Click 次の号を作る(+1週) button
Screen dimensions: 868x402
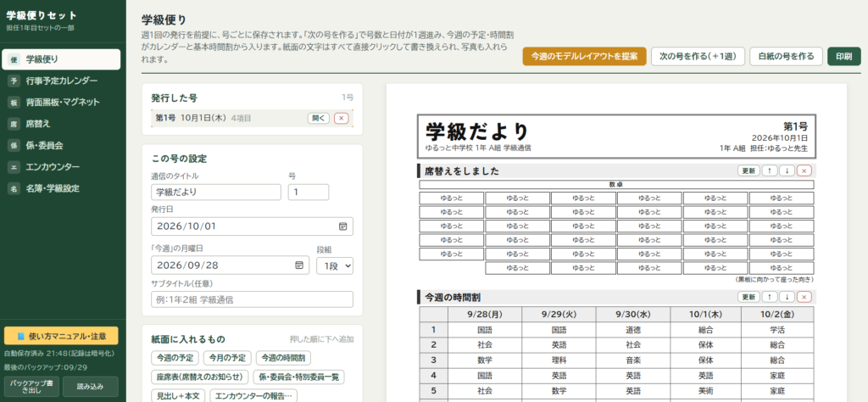pyautogui.click(x=698, y=57)
